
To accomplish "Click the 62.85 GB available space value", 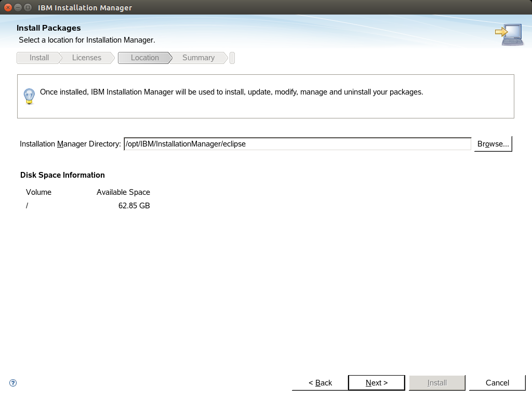I will coord(134,206).
